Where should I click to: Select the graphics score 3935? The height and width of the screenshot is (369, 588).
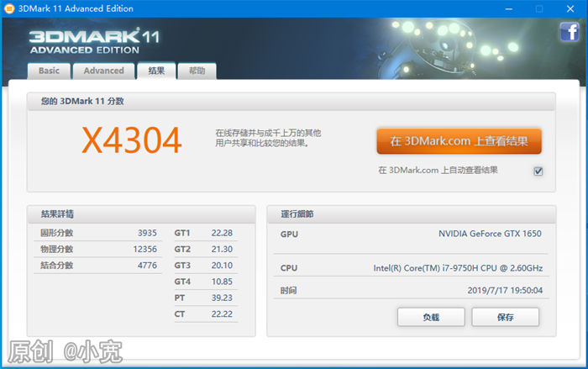click(147, 233)
